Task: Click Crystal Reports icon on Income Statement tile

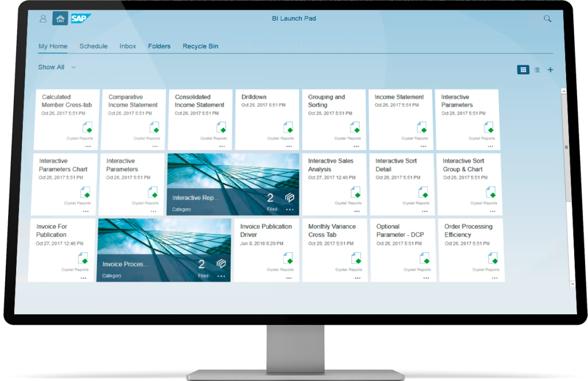Action: click(x=421, y=128)
